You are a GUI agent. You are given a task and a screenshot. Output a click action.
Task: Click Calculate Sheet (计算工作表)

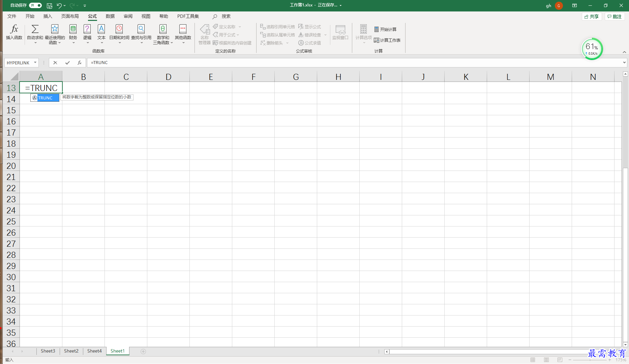coord(387,40)
